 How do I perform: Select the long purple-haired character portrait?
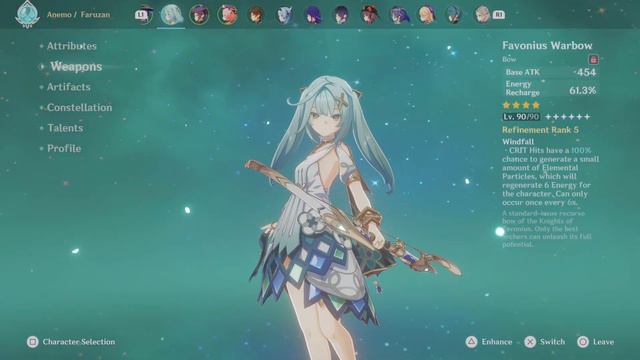pos(313,15)
